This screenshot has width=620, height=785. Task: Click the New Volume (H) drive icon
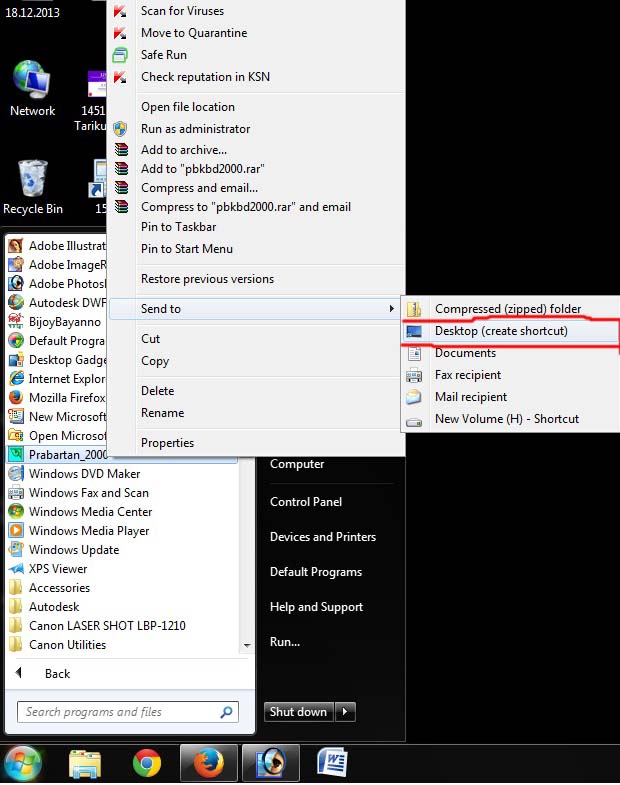414,422
